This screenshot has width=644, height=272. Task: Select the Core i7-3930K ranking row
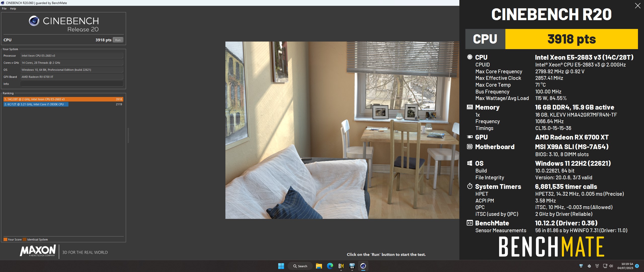(x=63, y=104)
